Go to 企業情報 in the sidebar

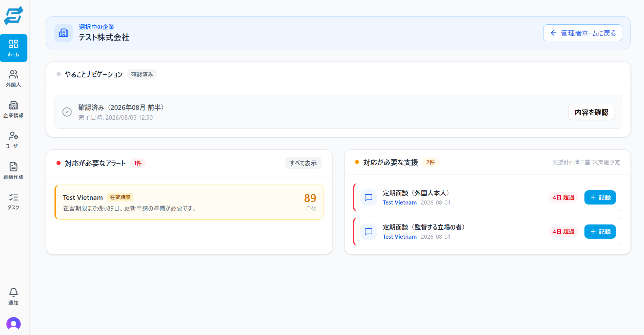point(14,109)
